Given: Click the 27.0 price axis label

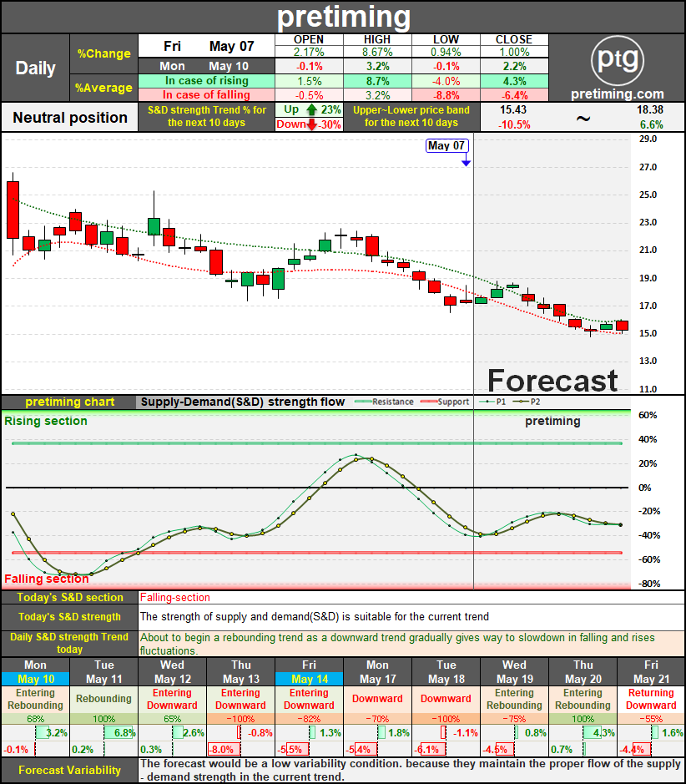Looking at the screenshot, I should (648, 167).
